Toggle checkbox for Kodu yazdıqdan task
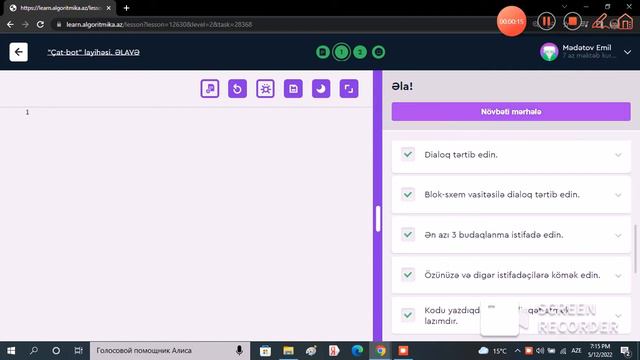Image resolution: width=640 pixels, height=360 pixels. click(407, 315)
